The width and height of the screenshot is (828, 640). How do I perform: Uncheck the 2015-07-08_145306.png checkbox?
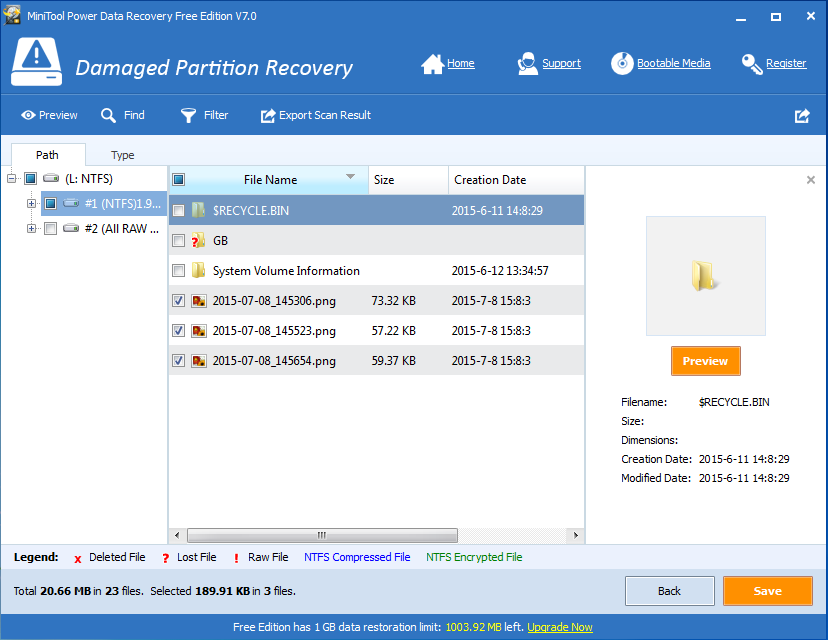click(178, 300)
